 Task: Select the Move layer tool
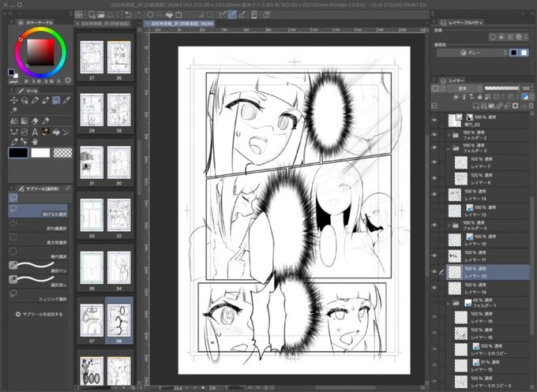coord(14,100)
